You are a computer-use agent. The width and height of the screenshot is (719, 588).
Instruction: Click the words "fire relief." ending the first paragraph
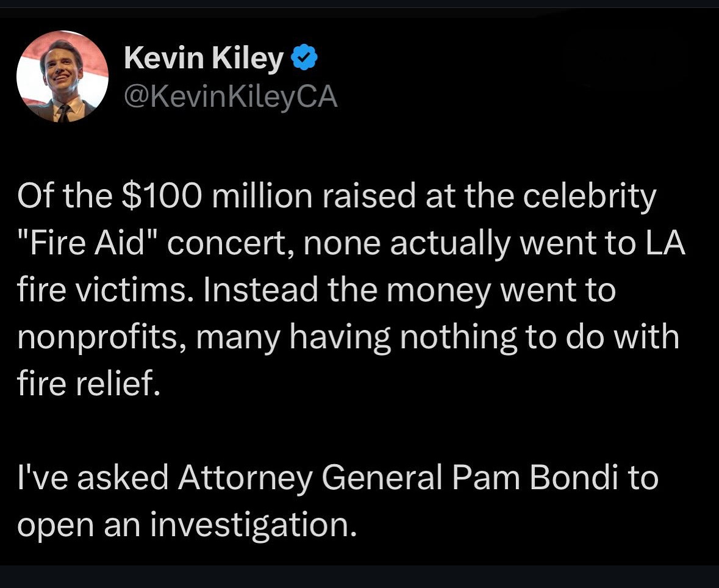tap(89, 385)
